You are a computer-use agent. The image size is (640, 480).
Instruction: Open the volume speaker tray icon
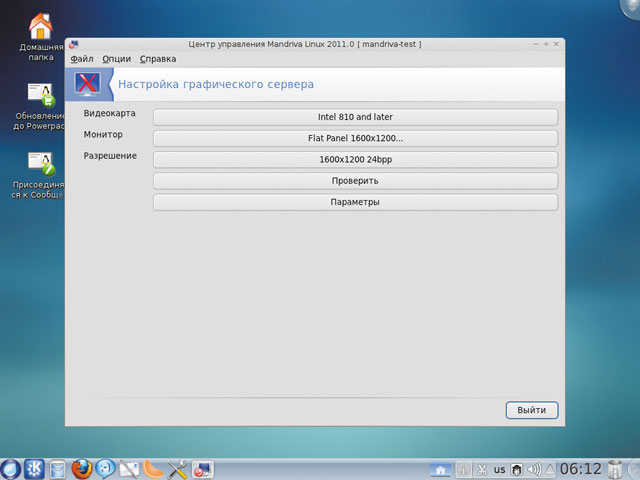tap(533, 470)
